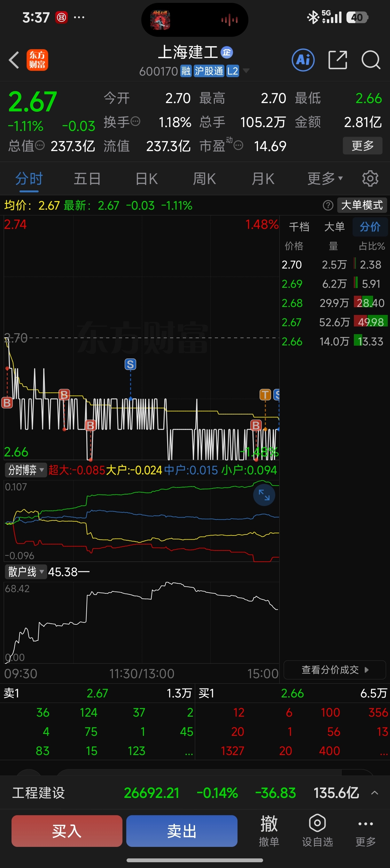
Task: Open the 东方财富 logo home icon
Action: 37,60
